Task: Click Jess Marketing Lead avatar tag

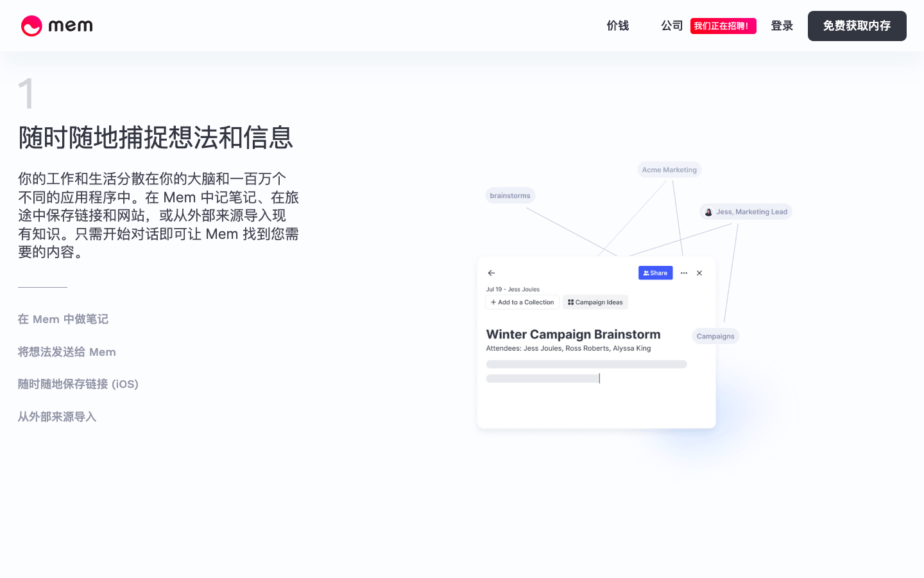Action: coord(746,212)
